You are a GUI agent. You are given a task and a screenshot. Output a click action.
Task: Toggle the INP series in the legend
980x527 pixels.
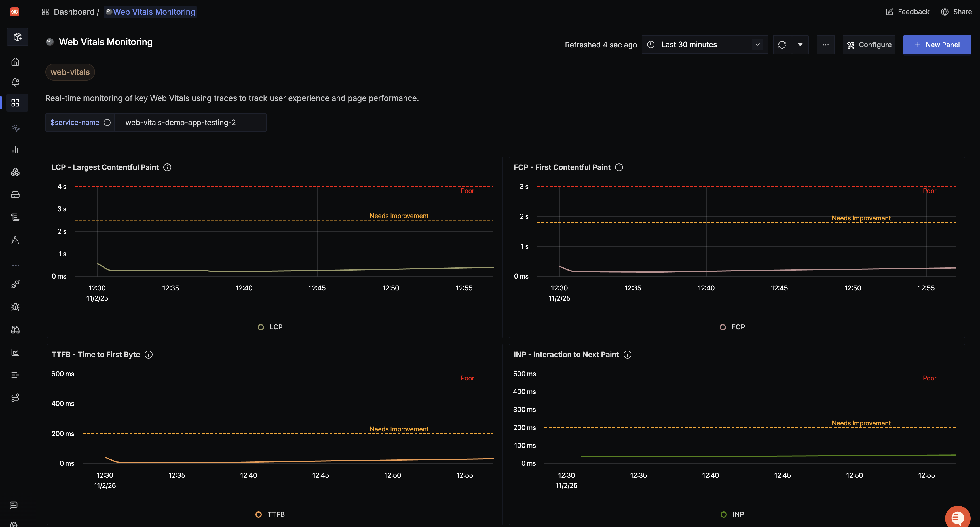coord(733,514)
